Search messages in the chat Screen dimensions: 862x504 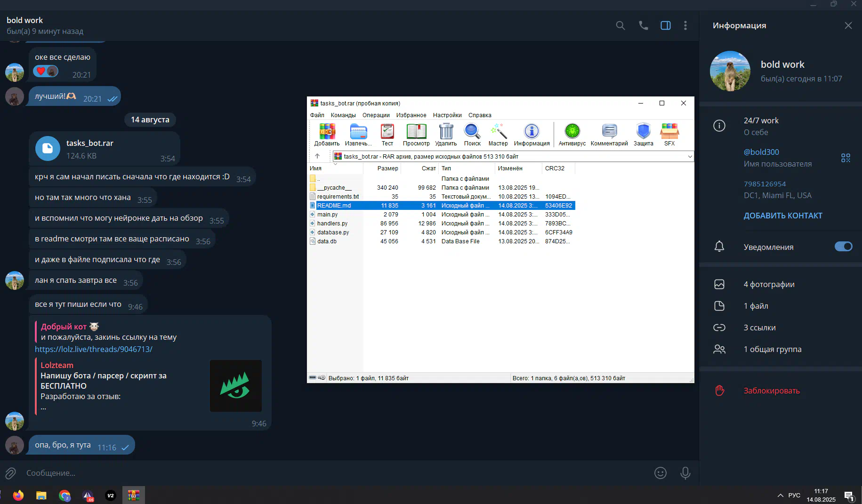point(620,25)
